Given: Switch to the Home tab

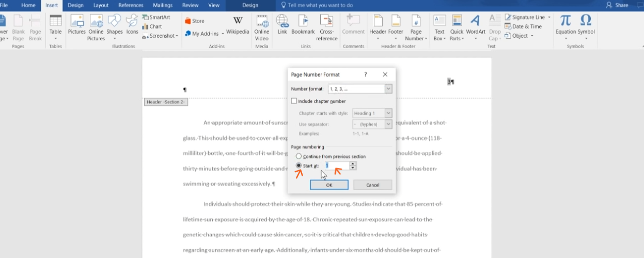Looking at the screenshot, I should click(28, 5).
